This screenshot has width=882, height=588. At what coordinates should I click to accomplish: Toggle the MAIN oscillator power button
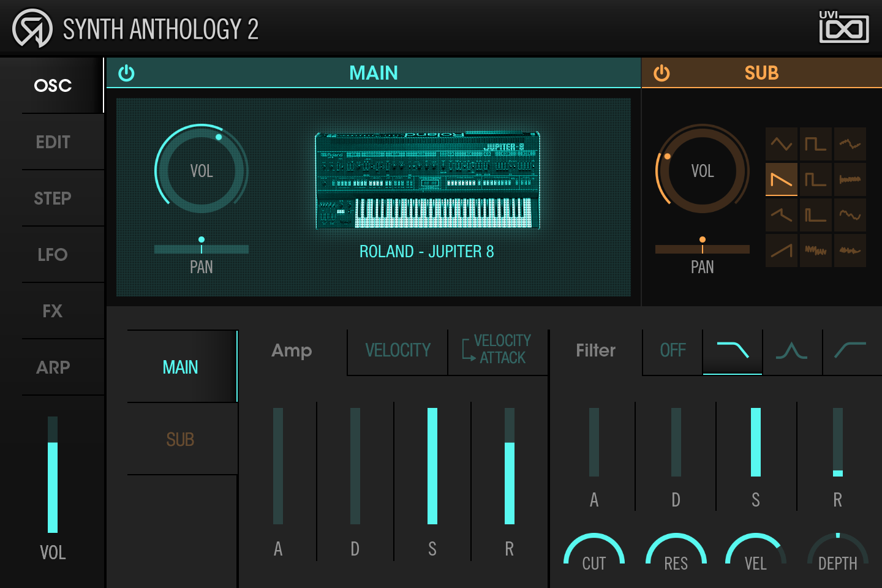(126, 73)
